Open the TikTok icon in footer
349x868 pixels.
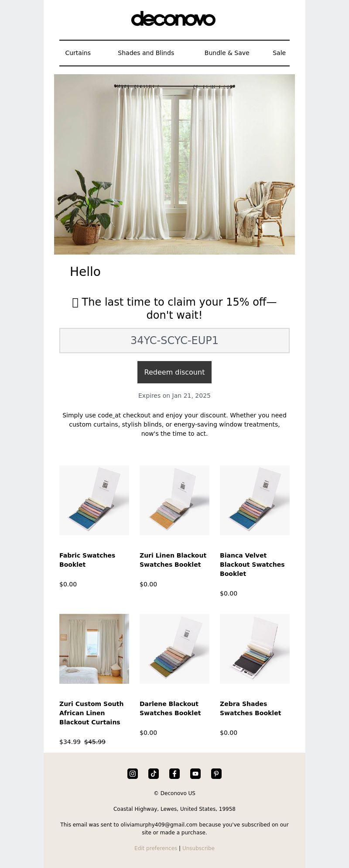point(154,774)
